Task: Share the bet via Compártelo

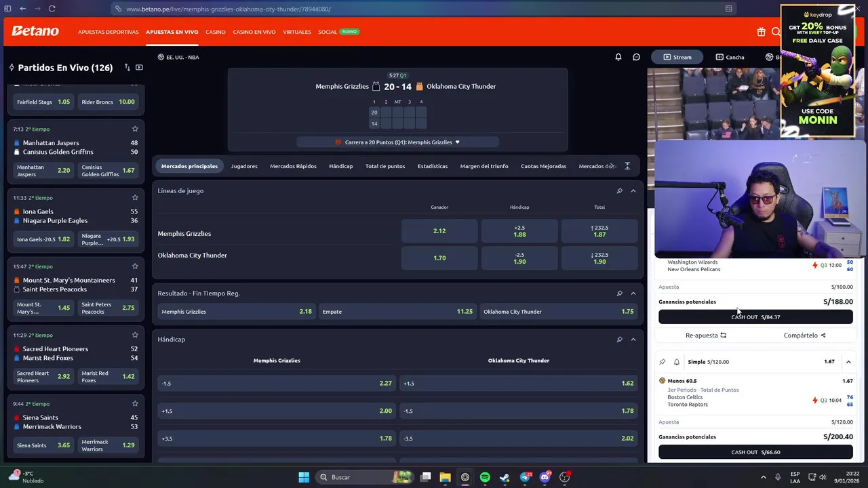Action: (x=804, y=335)
